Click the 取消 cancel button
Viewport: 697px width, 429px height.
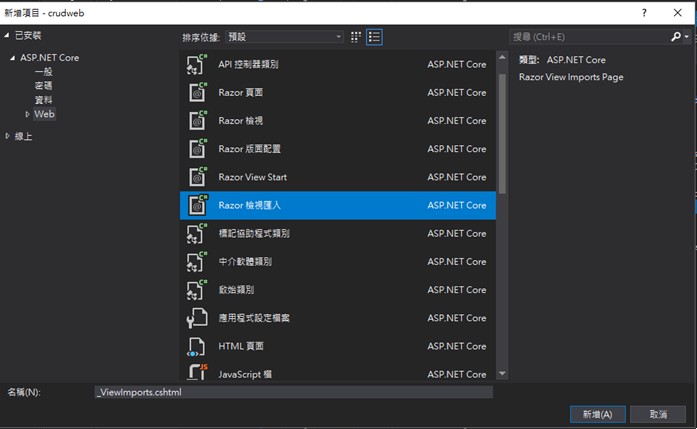(x=658, y=414)
